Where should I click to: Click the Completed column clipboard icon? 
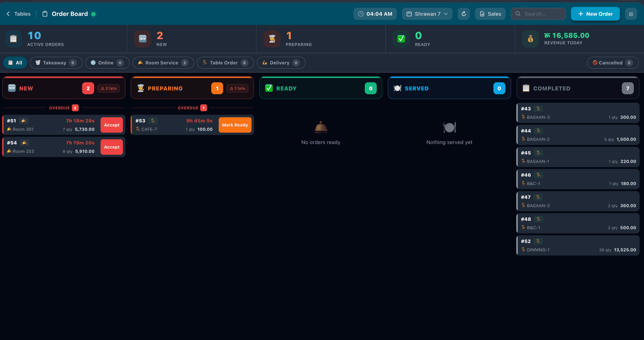coord(526,88)
